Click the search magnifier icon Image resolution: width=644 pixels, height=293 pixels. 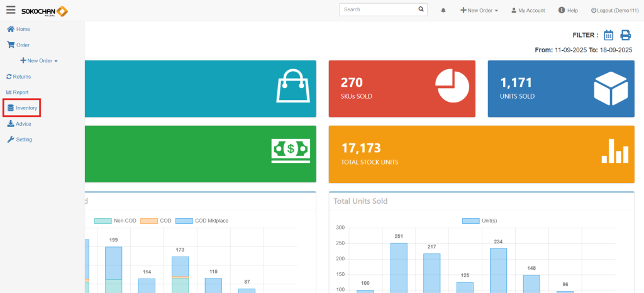tap(421, 10)
